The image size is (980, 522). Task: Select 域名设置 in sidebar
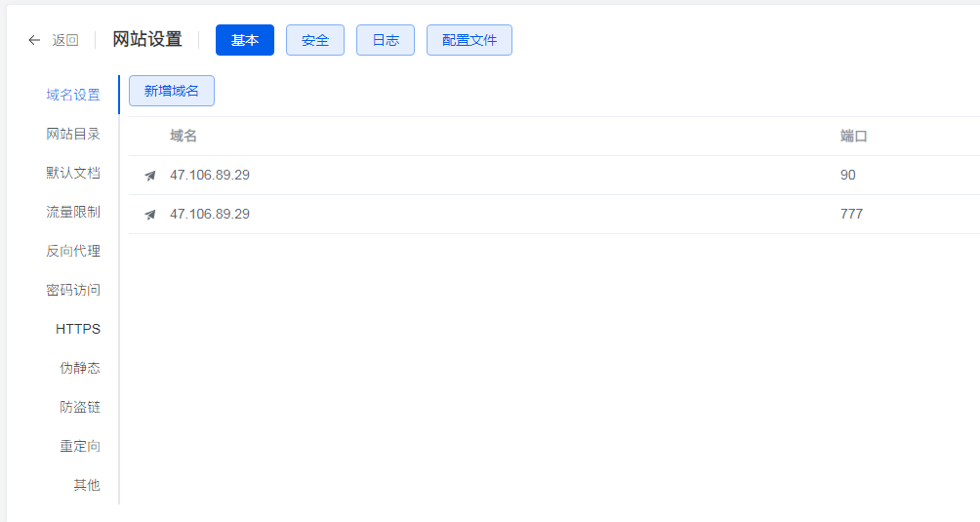tap(73, 95)
